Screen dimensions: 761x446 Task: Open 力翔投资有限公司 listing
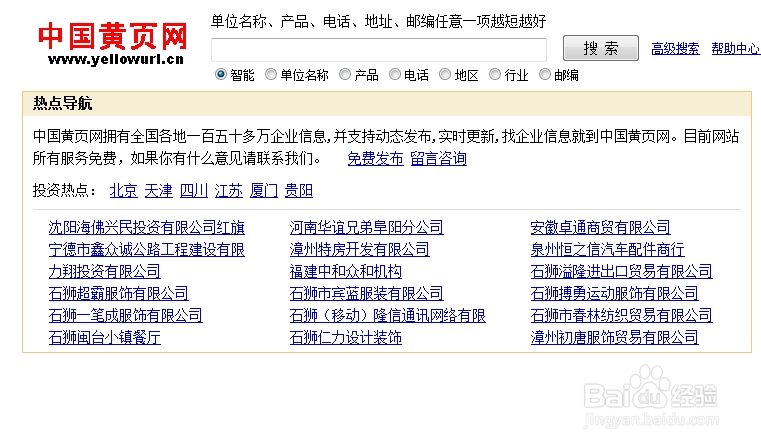(x=104, y=271)
